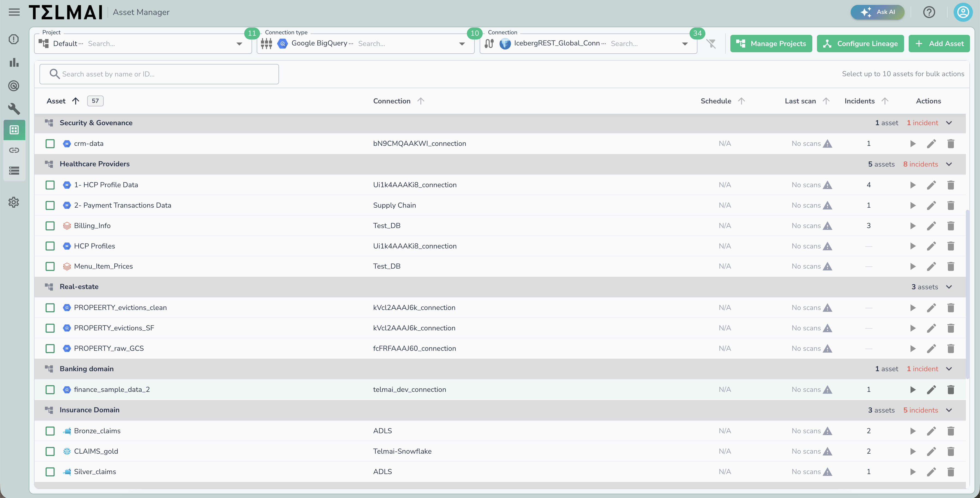Tick the finance_sample_data_2 checkbox
Image resolution: width=980 pixels, height=498 pixels.
(50, 390)
